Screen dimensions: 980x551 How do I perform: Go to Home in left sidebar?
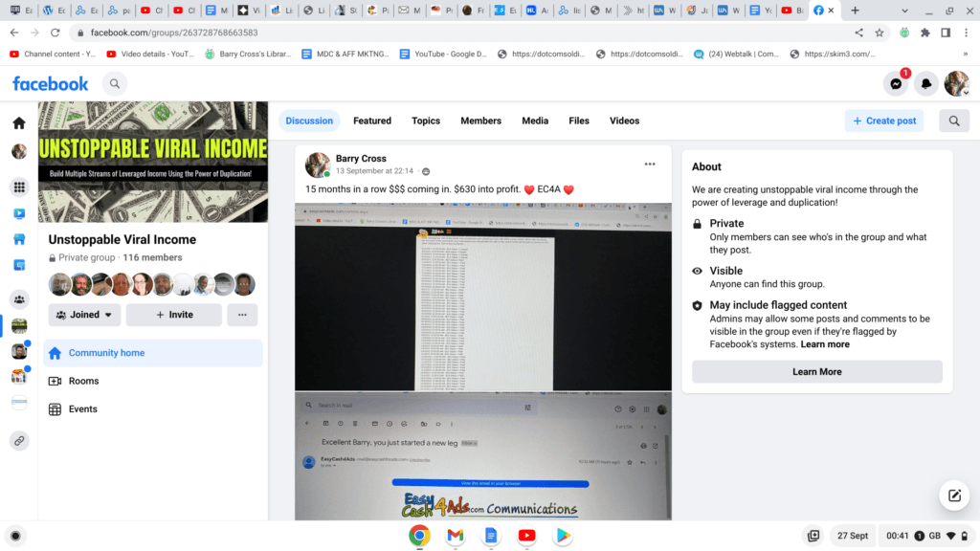[19, 123]
